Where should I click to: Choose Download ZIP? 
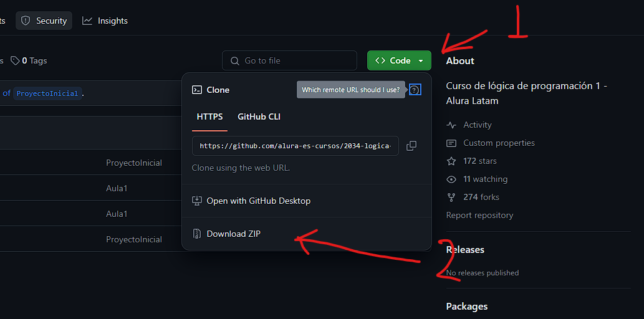pyautogui.click(x=306, y=234)
